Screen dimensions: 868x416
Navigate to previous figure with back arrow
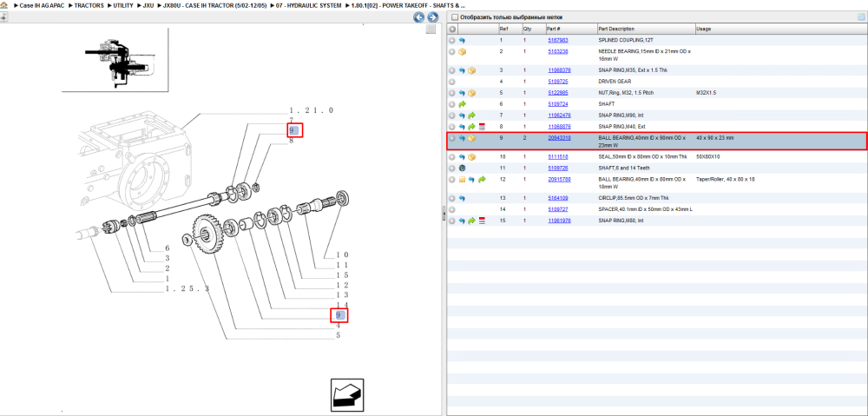[419, 17]
